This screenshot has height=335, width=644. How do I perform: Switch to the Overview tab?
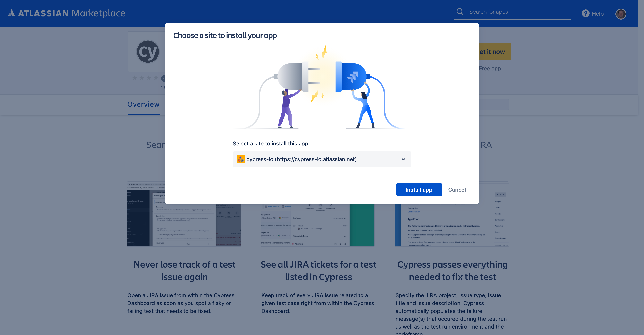coord(144,104)
